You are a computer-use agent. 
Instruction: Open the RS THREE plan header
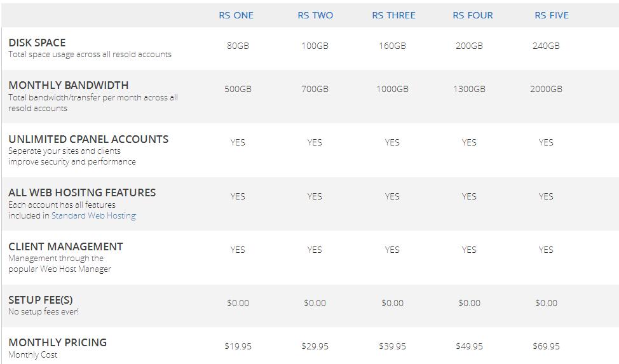pos(393,15)
